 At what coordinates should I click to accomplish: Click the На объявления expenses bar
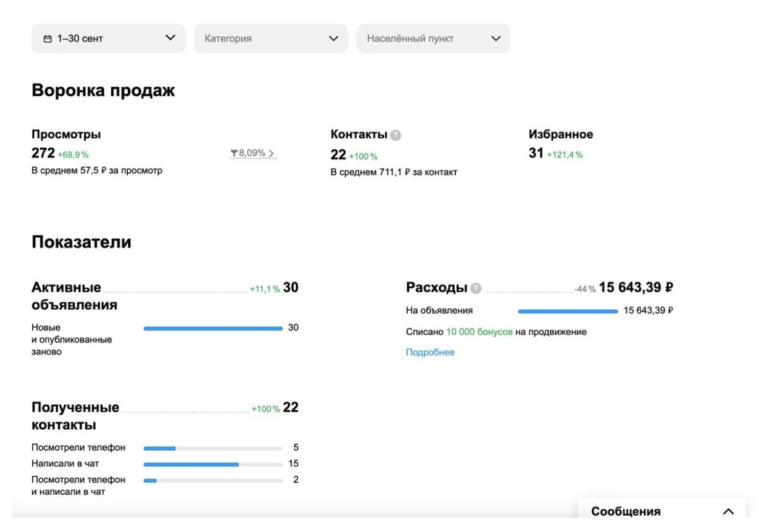pos(567,311)
